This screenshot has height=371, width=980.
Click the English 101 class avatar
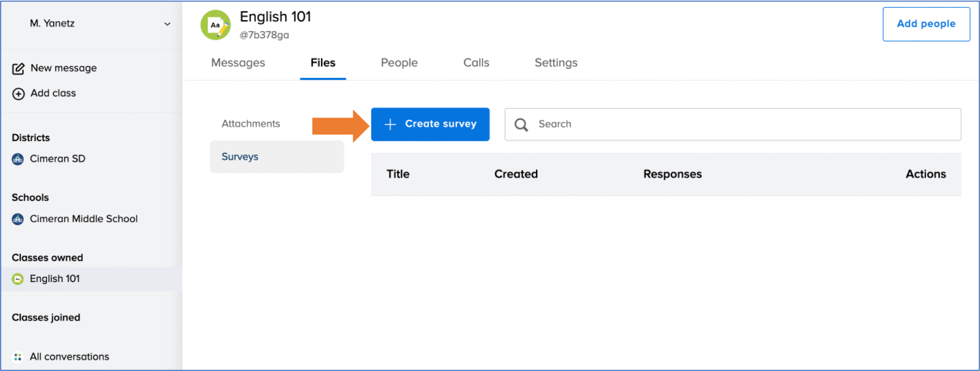[215, 25]
